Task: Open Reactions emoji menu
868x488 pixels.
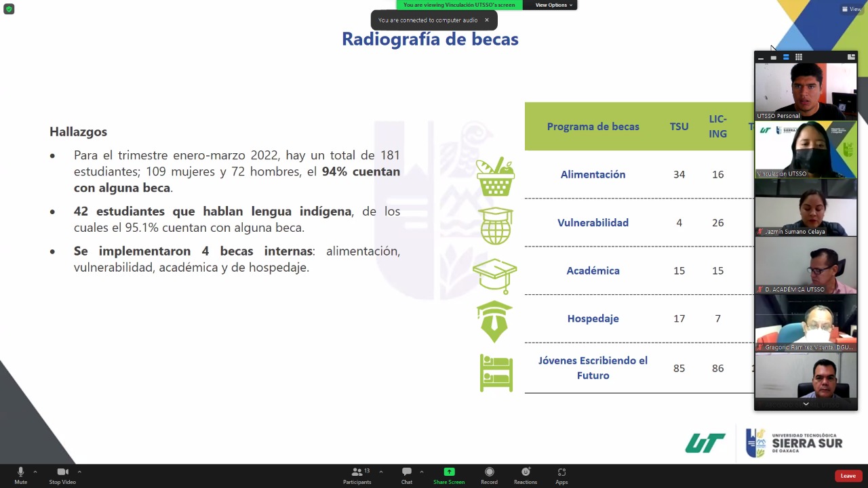Action: [x=525, y=475]
